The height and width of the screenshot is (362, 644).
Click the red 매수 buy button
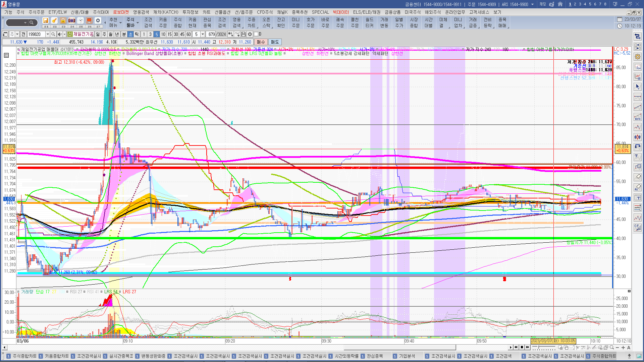261,42
